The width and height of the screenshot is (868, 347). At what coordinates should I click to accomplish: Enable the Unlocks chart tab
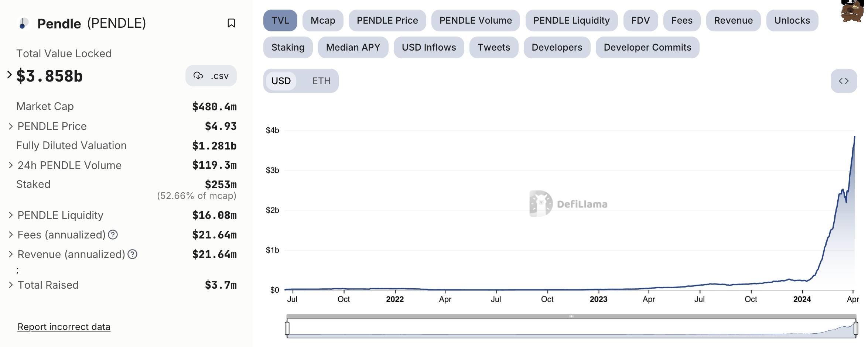792,21
